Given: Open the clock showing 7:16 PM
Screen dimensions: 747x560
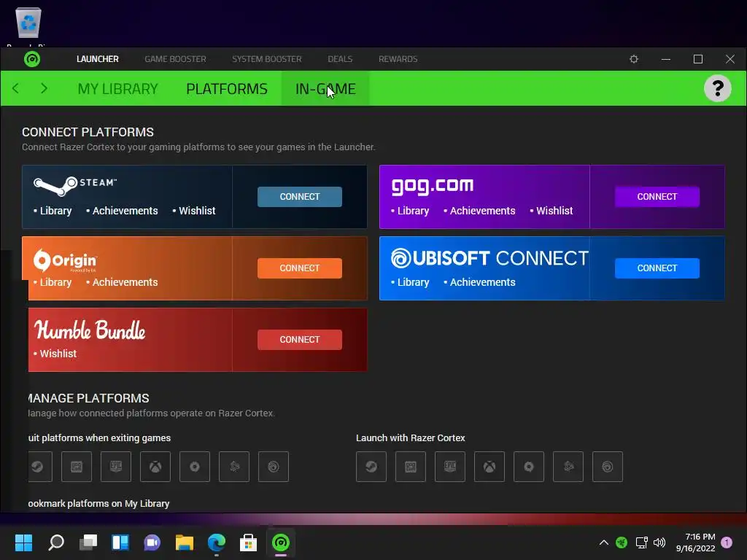Looking at the screenshot, I should pyautogui.click(x=695, y=542).
